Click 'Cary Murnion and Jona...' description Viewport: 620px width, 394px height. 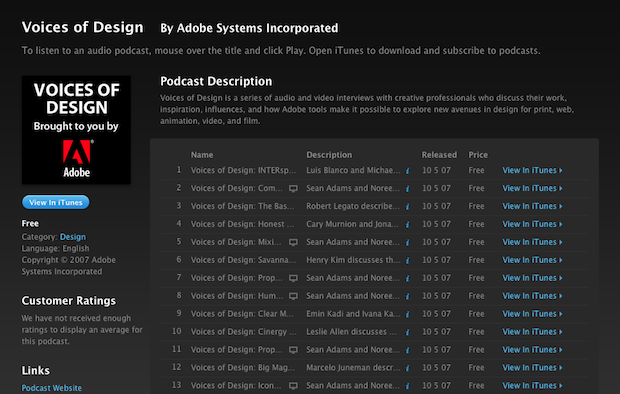(352, 224)
